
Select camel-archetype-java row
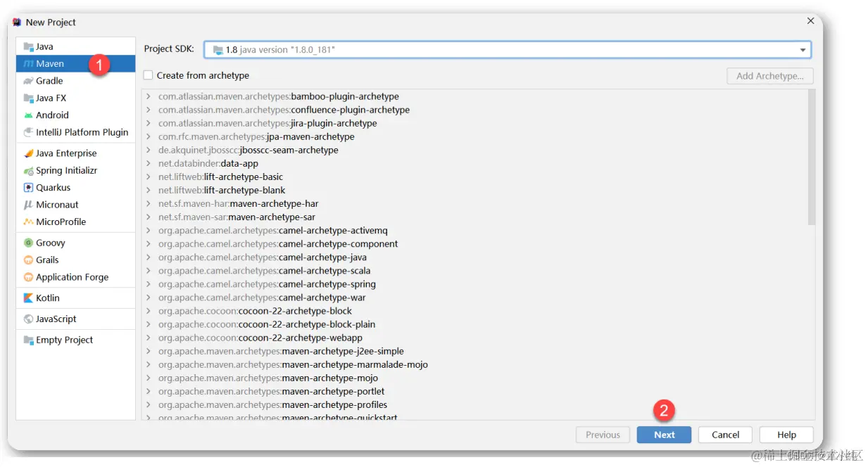tap(474, 257)
